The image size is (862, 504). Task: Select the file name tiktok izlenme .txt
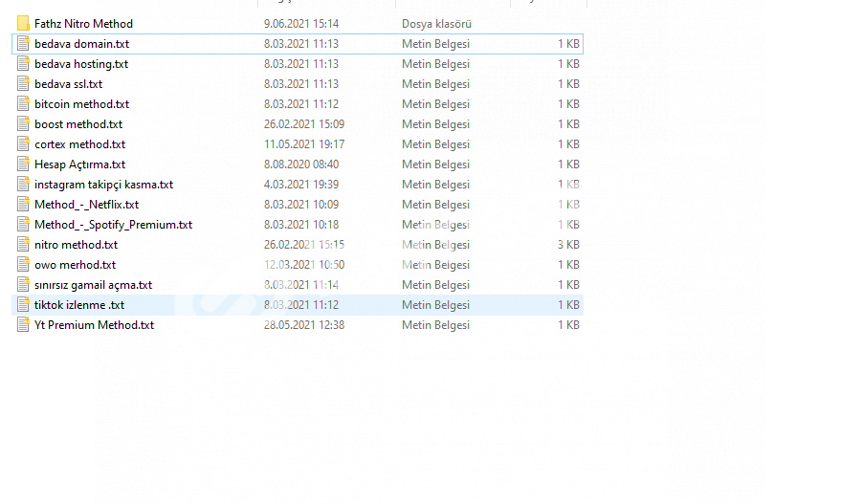(x=79, y=305)
